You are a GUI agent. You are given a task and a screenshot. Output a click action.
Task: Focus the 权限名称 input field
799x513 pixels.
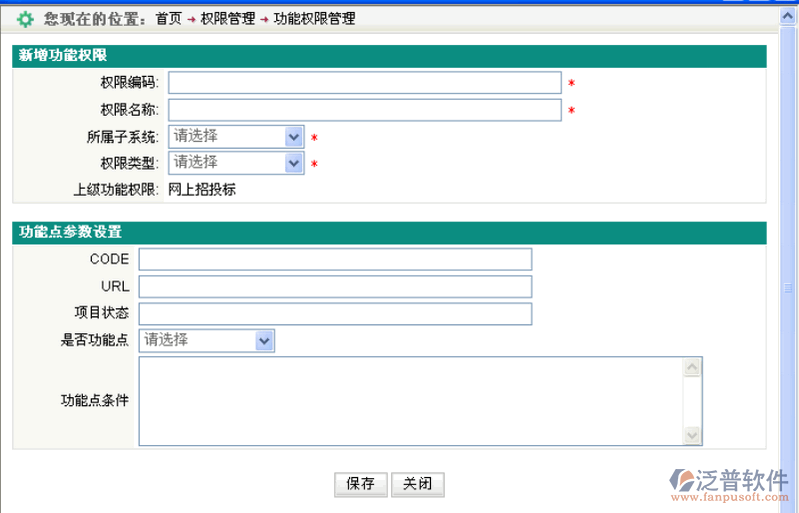click(x=365, y=110)
